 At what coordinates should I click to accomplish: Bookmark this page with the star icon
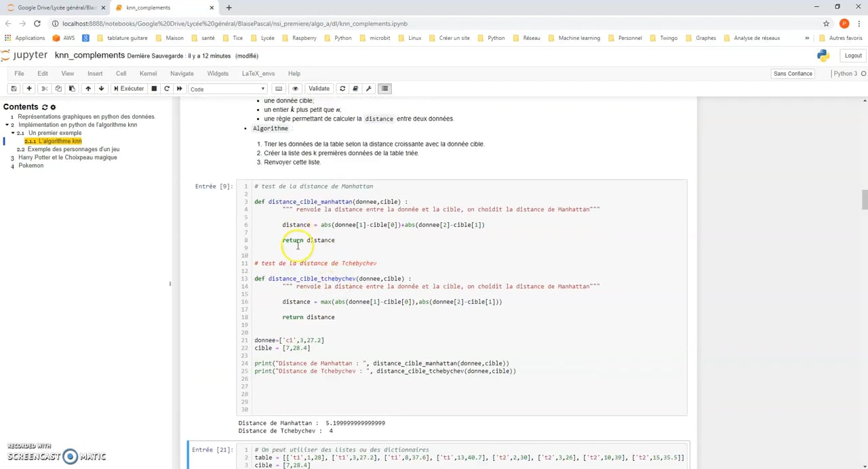click(826, 23)
